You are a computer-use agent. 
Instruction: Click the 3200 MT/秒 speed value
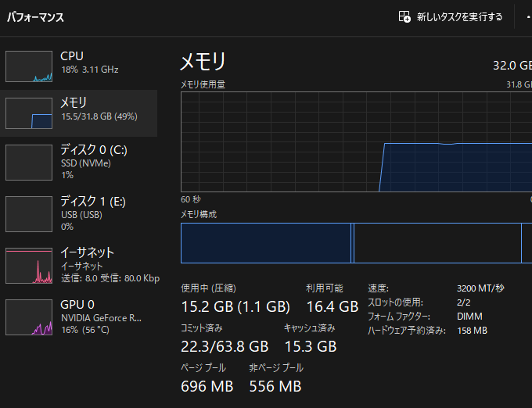point(480,288)
